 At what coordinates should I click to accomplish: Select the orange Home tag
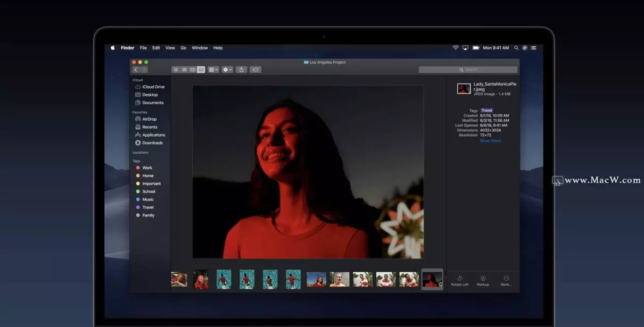coord(145,176)
